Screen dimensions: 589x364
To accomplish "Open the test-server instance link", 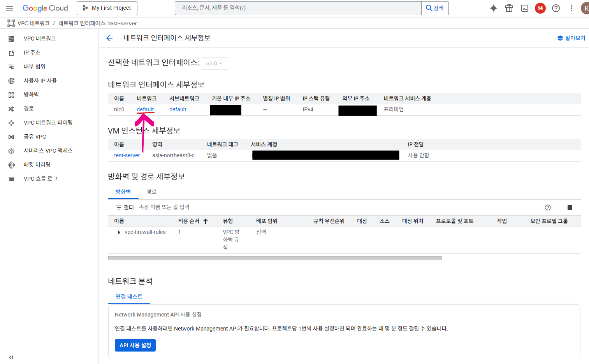I will pos(127,156).
